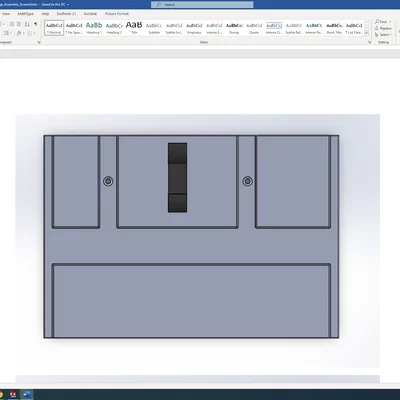400x400 pixels.
Task: Click the Increase Indent icon
Action: (19, 24)
